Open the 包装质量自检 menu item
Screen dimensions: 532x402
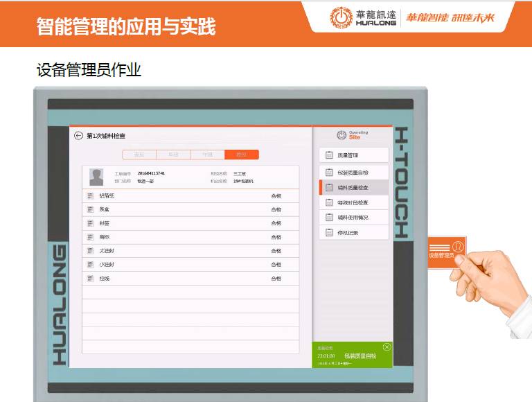(353, 172)
